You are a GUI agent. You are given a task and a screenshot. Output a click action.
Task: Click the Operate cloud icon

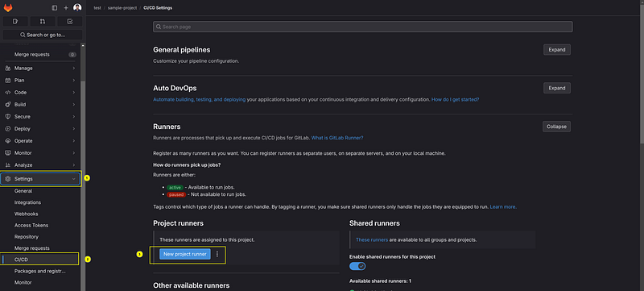pyautogui.click(x=7, y=141)
